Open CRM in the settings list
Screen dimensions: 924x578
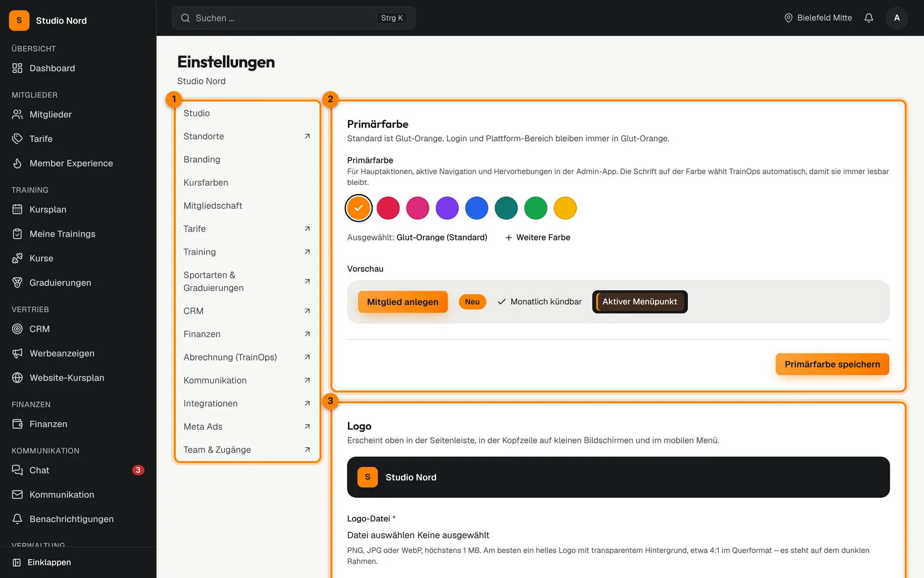247,311
